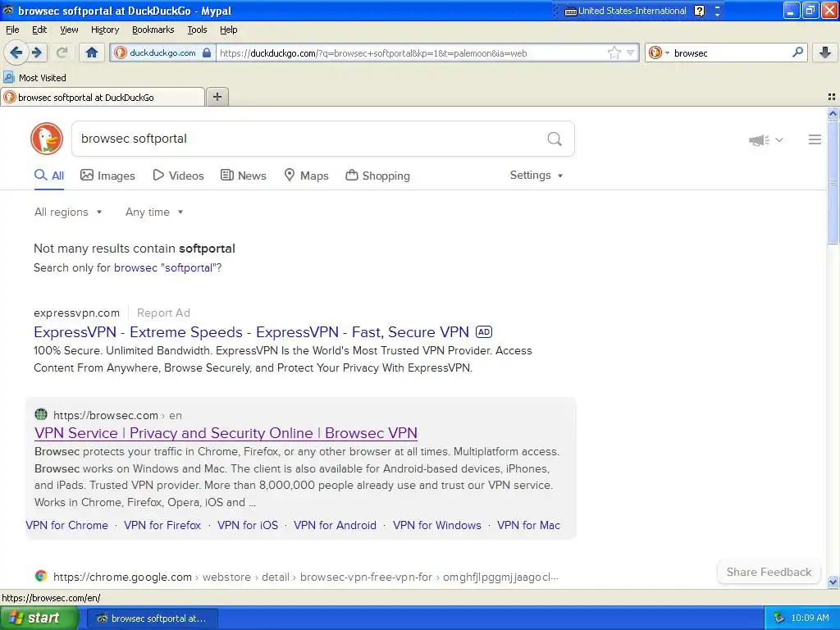Click the Chrome favicon beside chrome.google.com
The width and height of the screenshot is (840, 630).
41,576
